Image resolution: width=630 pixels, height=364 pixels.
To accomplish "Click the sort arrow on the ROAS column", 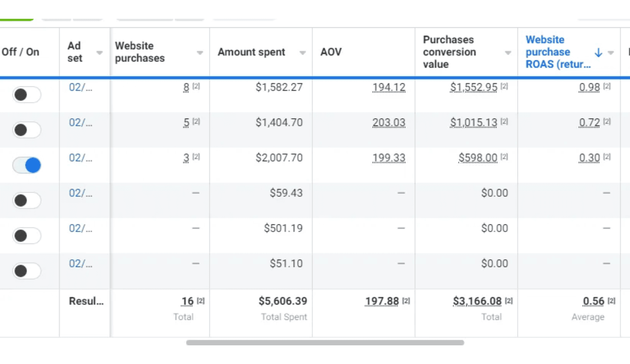I will point(598,52).
